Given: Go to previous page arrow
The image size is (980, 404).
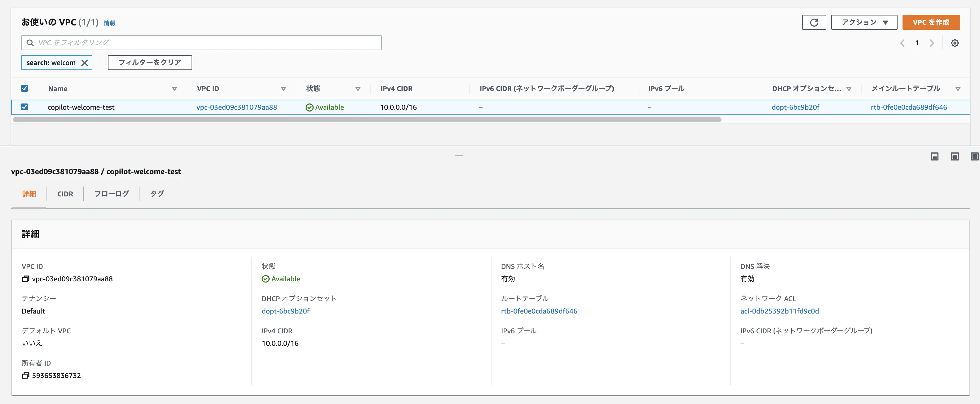Looking at the screenshot, I should pyautogui.click(x=902, y=43).
